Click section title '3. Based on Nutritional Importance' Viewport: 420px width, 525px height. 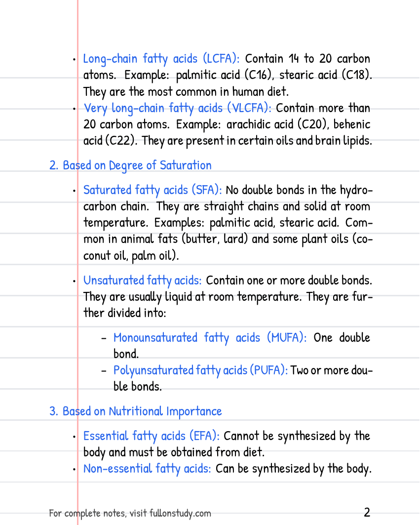[136, 411]
